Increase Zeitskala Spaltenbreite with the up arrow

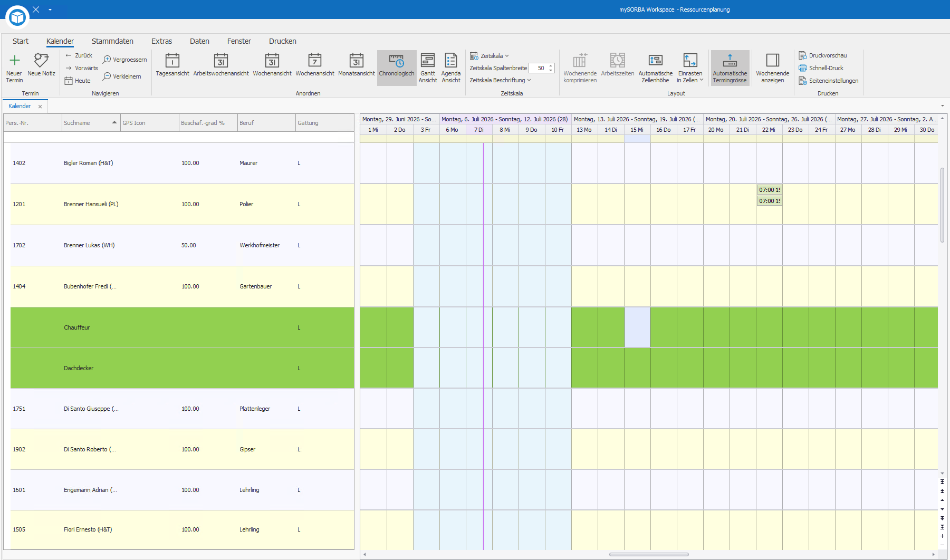pyautogui.click(x=551, y=66)
